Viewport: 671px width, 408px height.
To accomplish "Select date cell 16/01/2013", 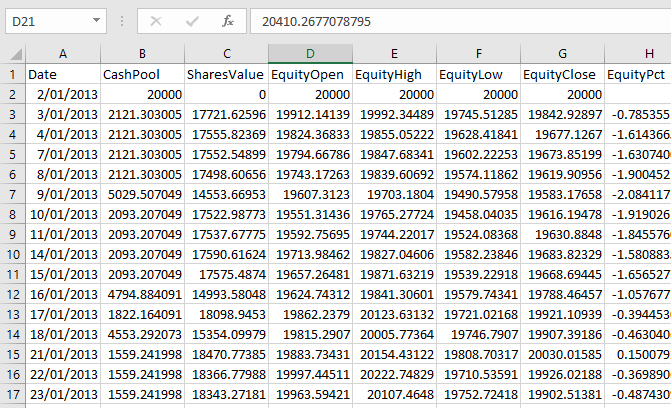I will [x=63, y=295].
